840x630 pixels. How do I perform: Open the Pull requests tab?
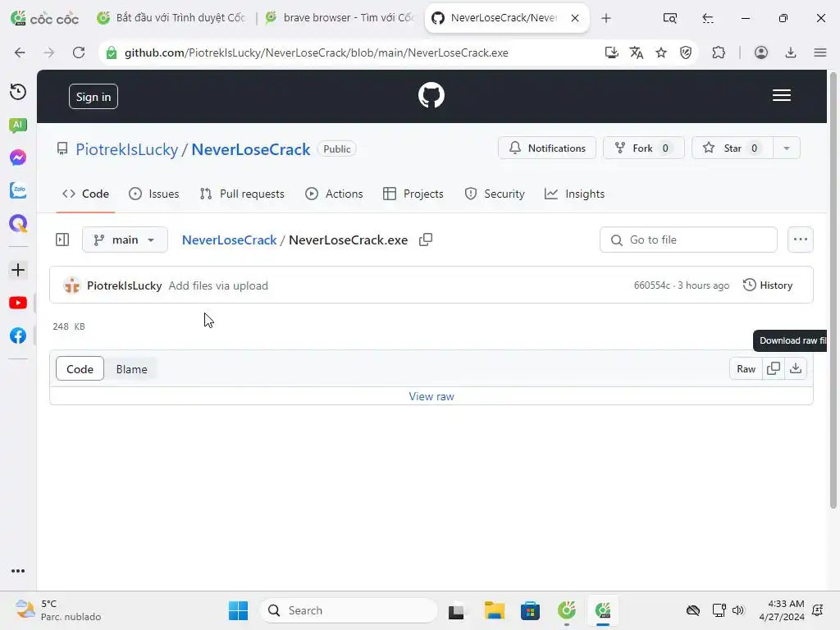click(242, 194)
